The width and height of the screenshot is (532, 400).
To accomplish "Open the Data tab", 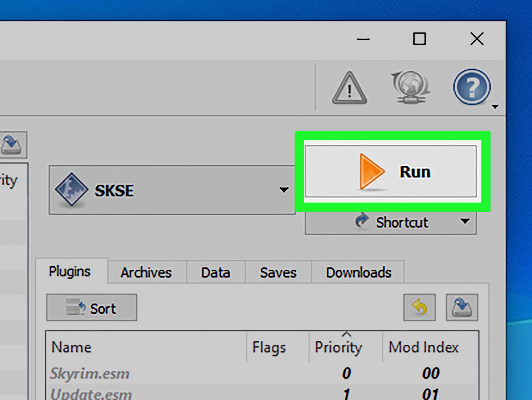I will pos(216,273).
